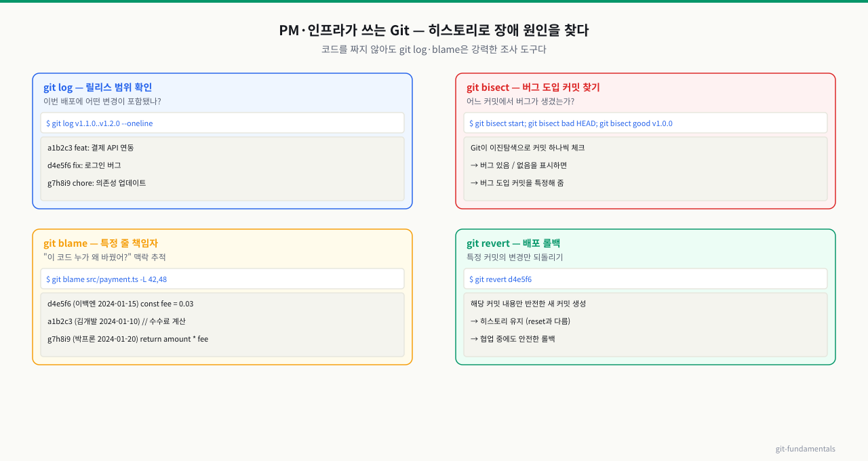Select '→ 협업 중에도 안전한 롤백' line
Screen dimensions: 868x461
(513, 339)
